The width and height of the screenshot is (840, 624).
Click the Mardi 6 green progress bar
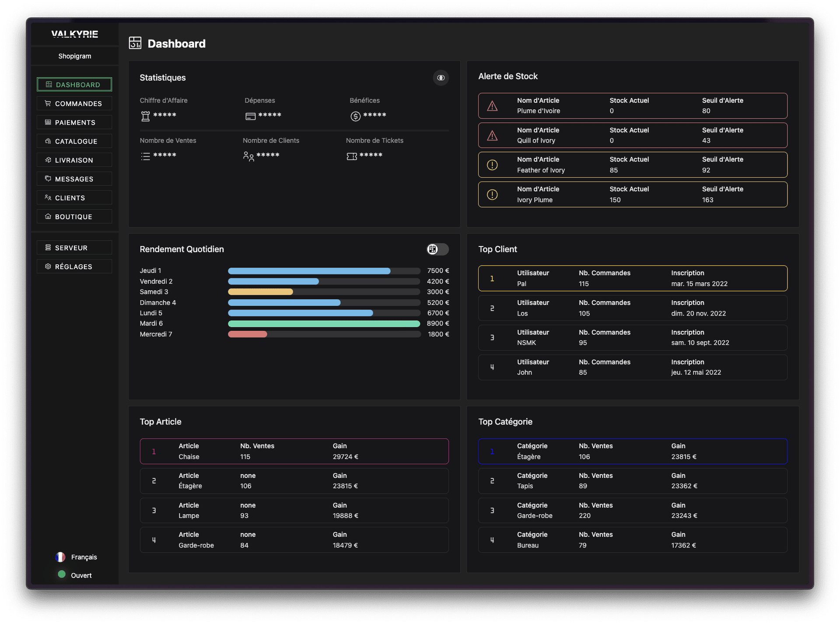click(x=324, y=323)
